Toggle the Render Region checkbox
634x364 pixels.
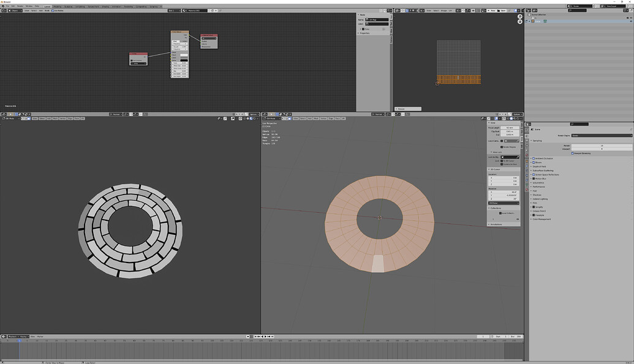pyautogui.click(x=502, y=147)
